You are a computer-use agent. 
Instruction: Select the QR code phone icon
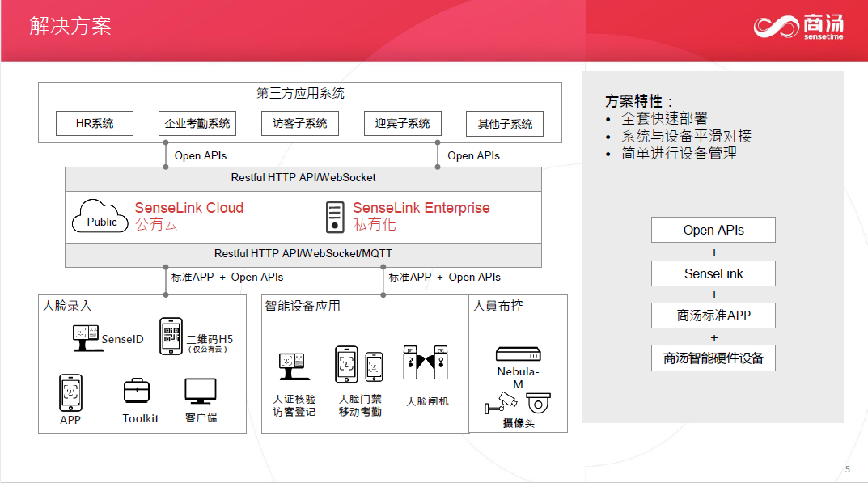tap(171, 337)
